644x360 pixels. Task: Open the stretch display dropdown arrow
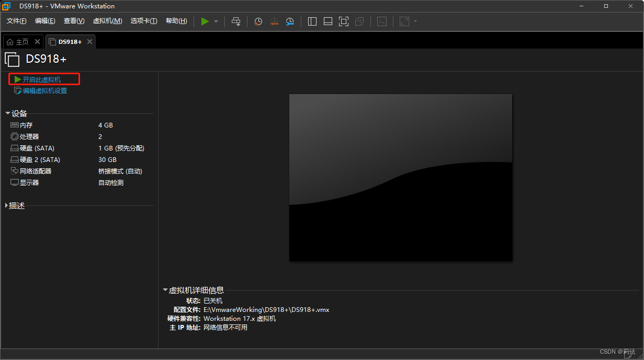tap(415, 21)
